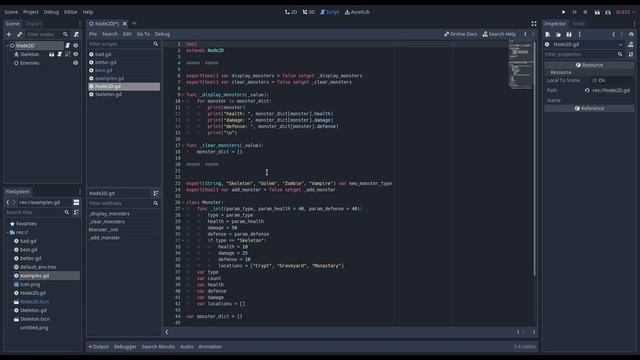Go to previous edited object in Inspector
Screen dimensions: 640x360
(x=613, y=35)
